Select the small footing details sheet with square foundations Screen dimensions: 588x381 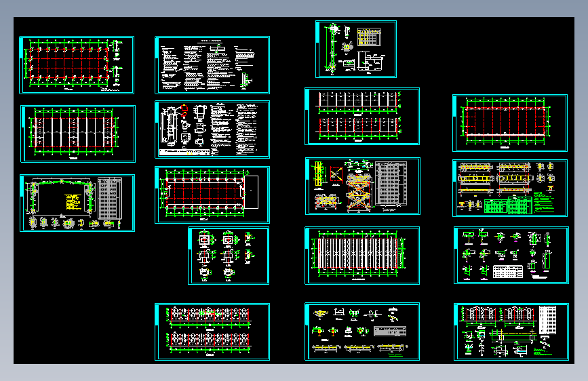click(229, 256)
